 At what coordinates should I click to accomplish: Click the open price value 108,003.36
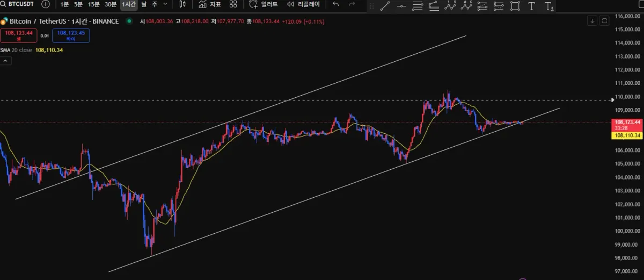click(x=159, y=21)
